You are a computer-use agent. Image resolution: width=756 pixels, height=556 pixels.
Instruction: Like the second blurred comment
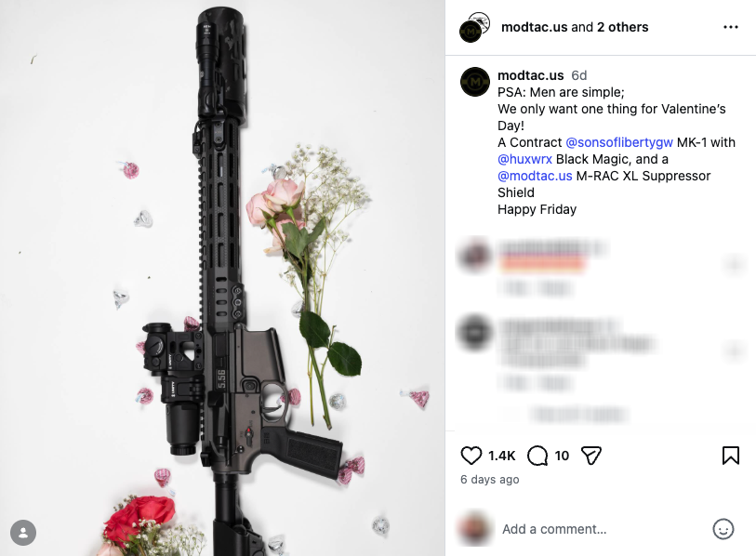(x=734, y=351)
